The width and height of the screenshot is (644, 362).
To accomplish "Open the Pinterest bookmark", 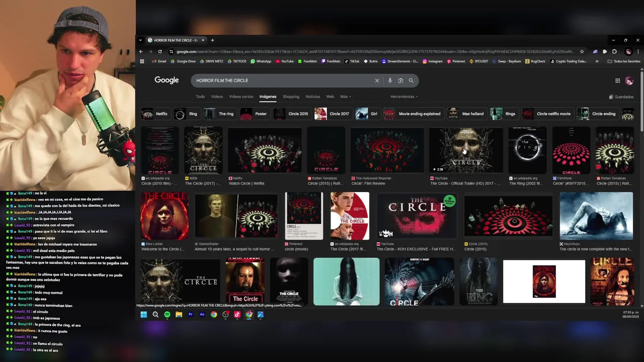I will [x=456, y=61].
